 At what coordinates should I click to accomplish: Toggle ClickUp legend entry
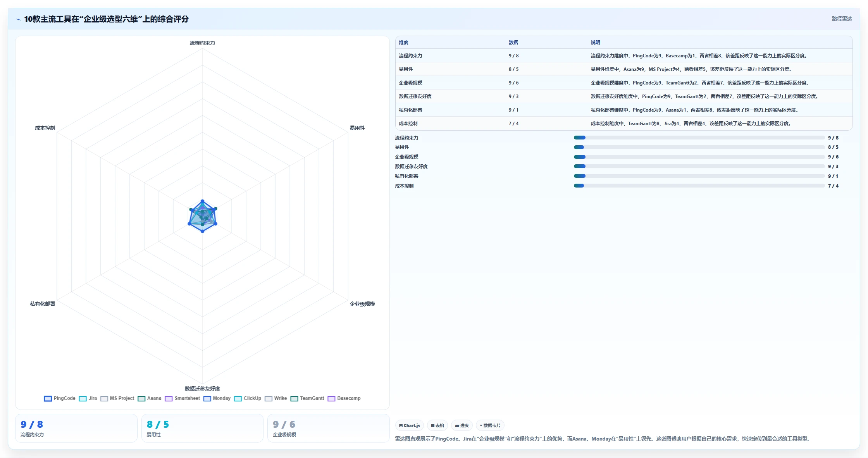click(248, 398)
